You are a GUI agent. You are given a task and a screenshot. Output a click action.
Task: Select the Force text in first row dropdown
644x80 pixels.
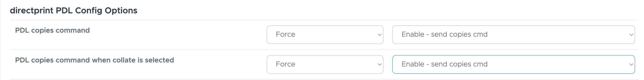point(286,34)
